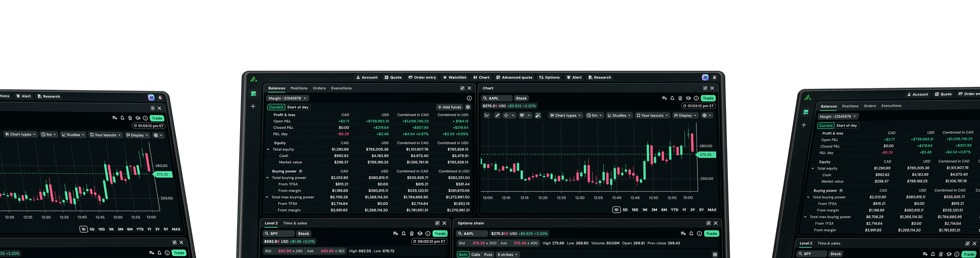
Task: Select 1D range in center chart
Action: [616, 210]
